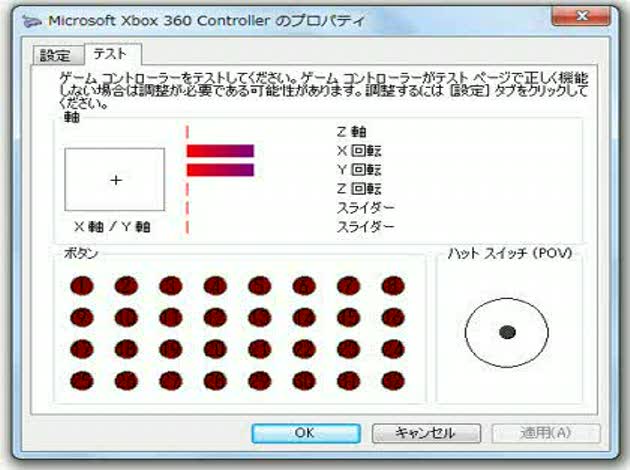Click the X 回転 label
This screenshot has height=470, width=630.
coord(359,151)
